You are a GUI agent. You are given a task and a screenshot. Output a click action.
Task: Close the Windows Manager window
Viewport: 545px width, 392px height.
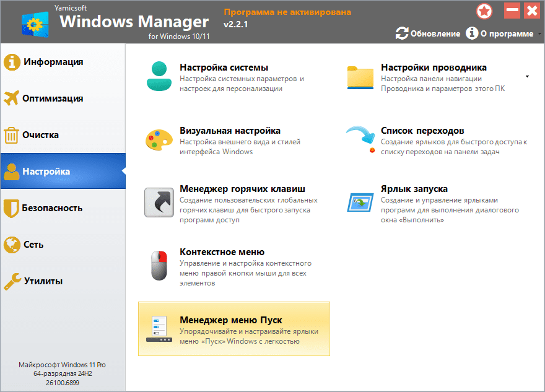[x=532, y=11]
